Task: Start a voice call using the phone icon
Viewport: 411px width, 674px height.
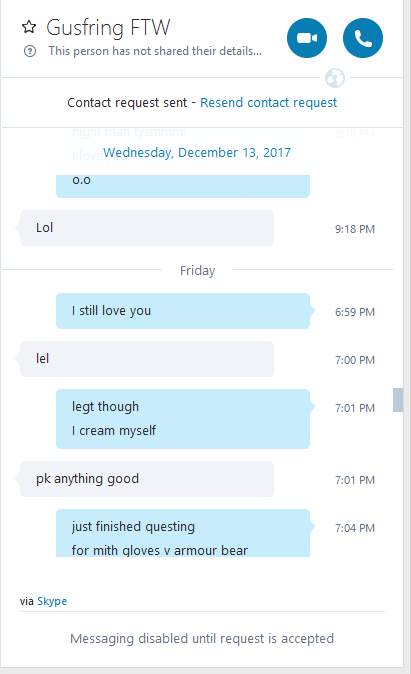Action: pyautogui.click(x=362, y=38)
